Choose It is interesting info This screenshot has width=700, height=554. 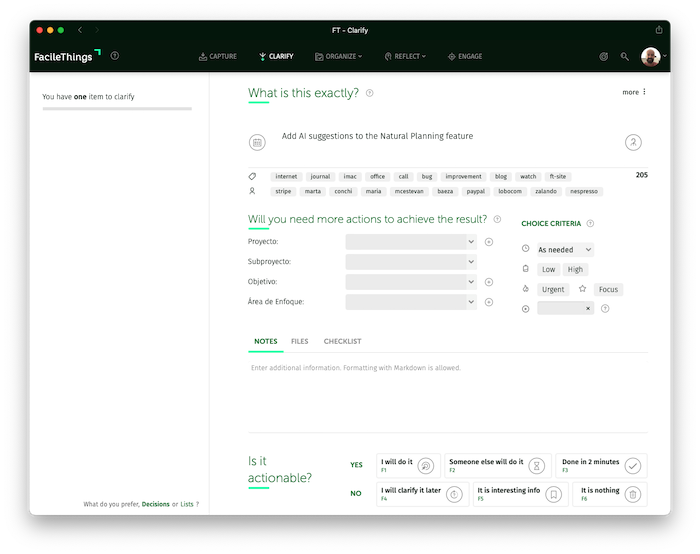coord(521,494)
